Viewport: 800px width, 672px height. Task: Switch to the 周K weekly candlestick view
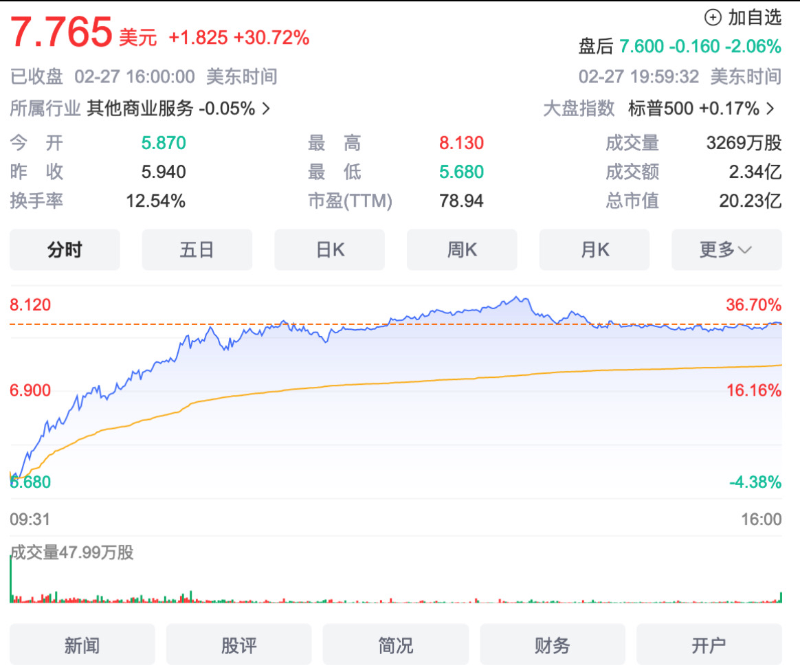(462, 249)
